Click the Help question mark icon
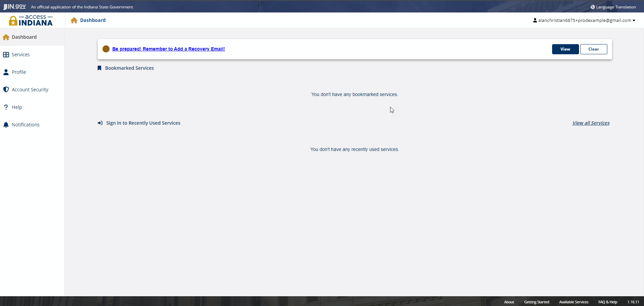The width and height of the screenshot is (644, 306). point(6,107)
